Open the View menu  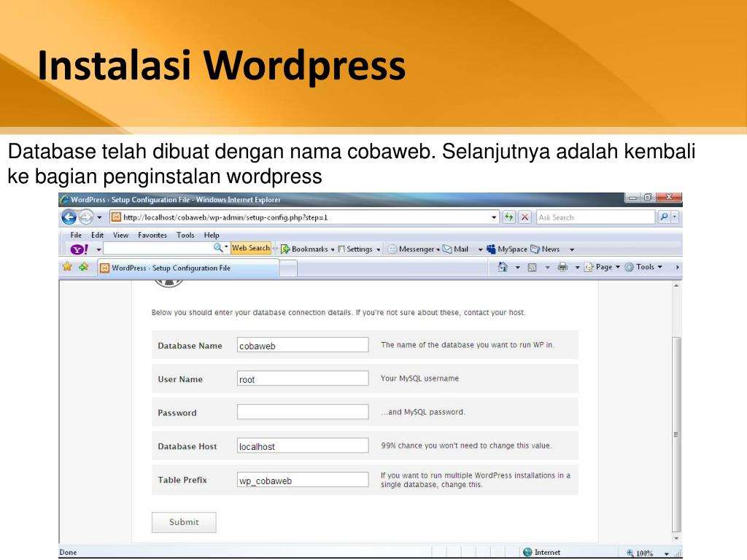120,236
